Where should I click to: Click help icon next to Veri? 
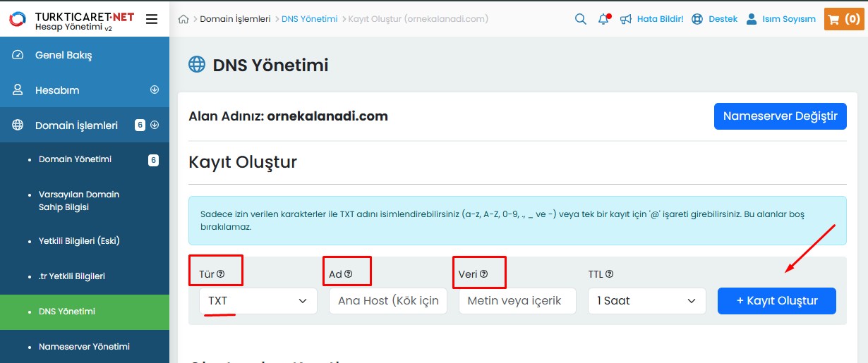(483, 274)
